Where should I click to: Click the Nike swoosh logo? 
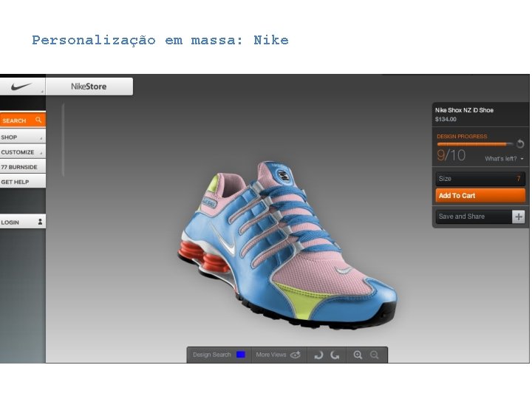[x=21, y=86]
